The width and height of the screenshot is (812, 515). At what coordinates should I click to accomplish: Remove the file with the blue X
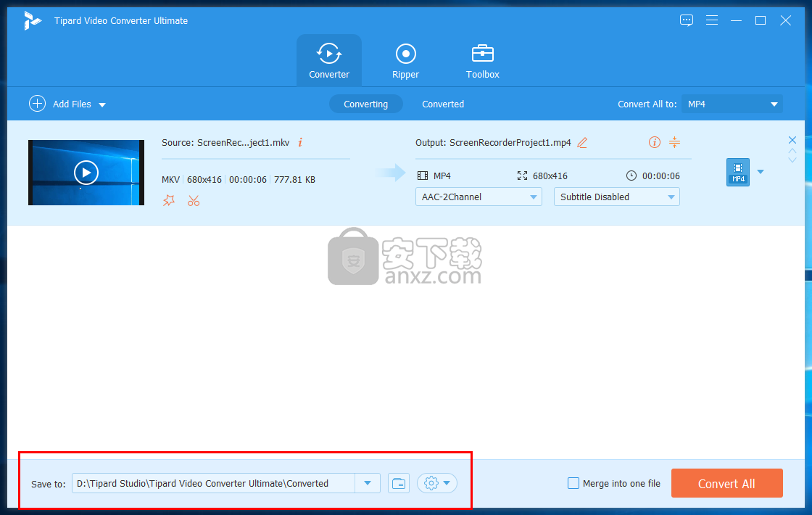point(792,140)
